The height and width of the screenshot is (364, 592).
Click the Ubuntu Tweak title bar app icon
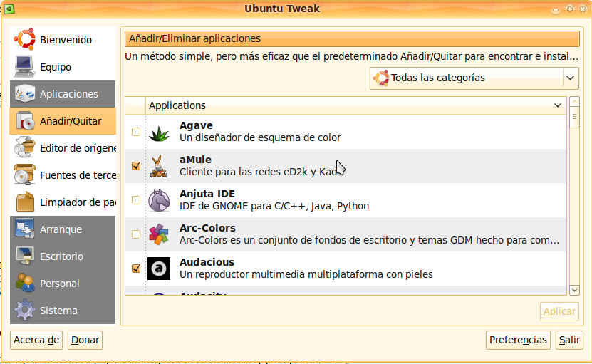9,9
